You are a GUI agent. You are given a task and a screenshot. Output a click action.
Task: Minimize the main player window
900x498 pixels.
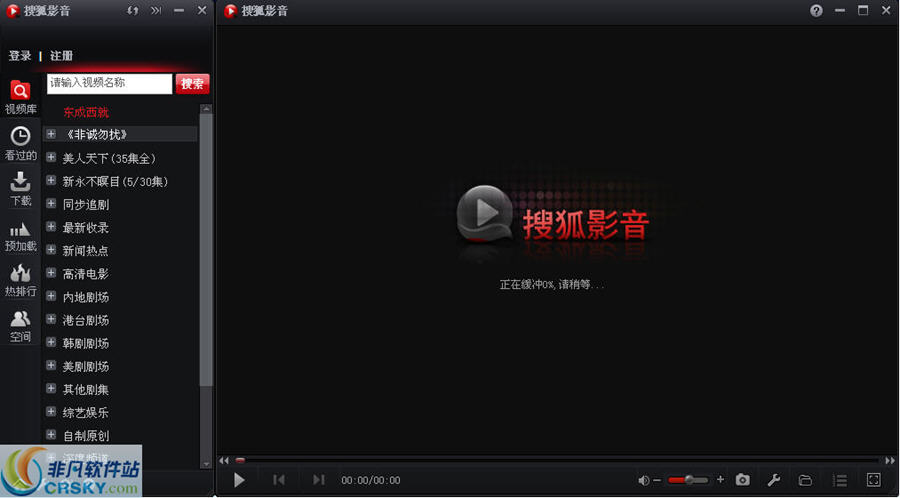(x=840, y=10)
